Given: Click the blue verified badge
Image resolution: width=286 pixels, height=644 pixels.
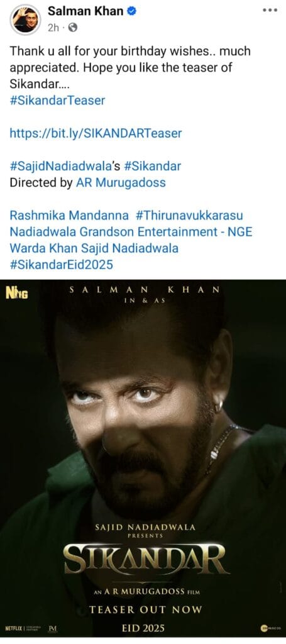Looking at the screenshot, I should (x=131, y=11).
